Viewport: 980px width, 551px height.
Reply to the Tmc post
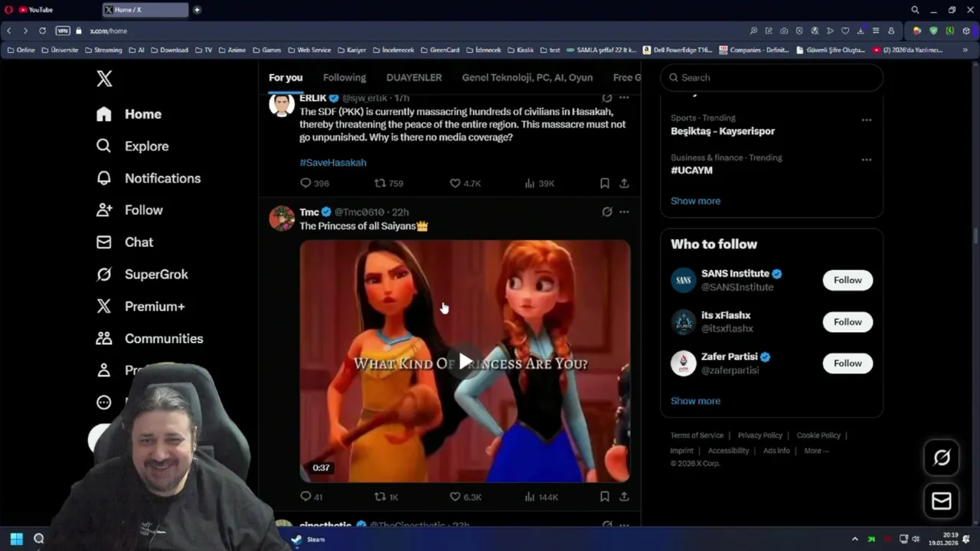pos(311,497)
